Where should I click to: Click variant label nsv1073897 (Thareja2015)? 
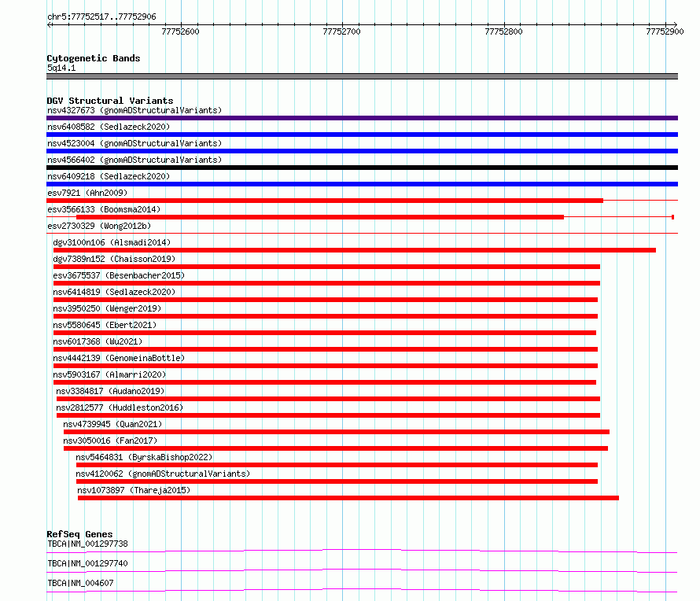pyautogui.click(x=134, y=490)
